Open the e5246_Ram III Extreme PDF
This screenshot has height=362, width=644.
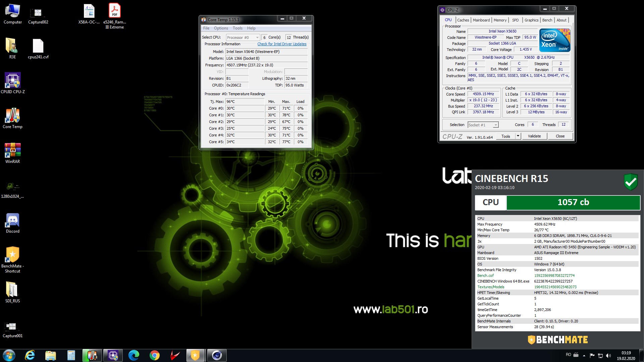coord(115,16)
